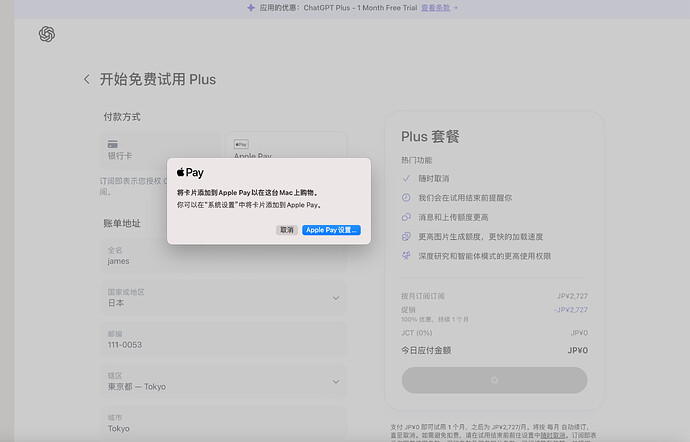Click the Apple Pay logo in dialog
Screen dimensions: 690x442
coord(190,173)
